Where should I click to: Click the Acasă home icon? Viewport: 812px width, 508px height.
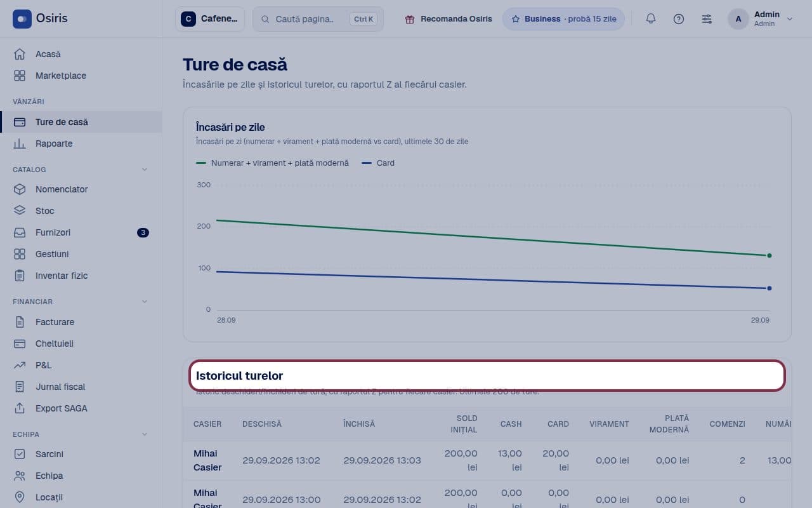click(20, 54)
